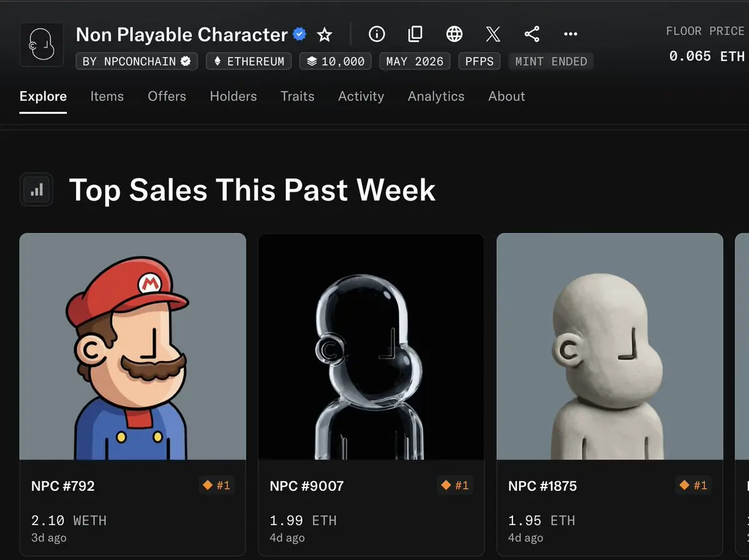Click the Non Playable Character collection title
The height and width of the screenshot is (560, 749).
click(182, 34)
